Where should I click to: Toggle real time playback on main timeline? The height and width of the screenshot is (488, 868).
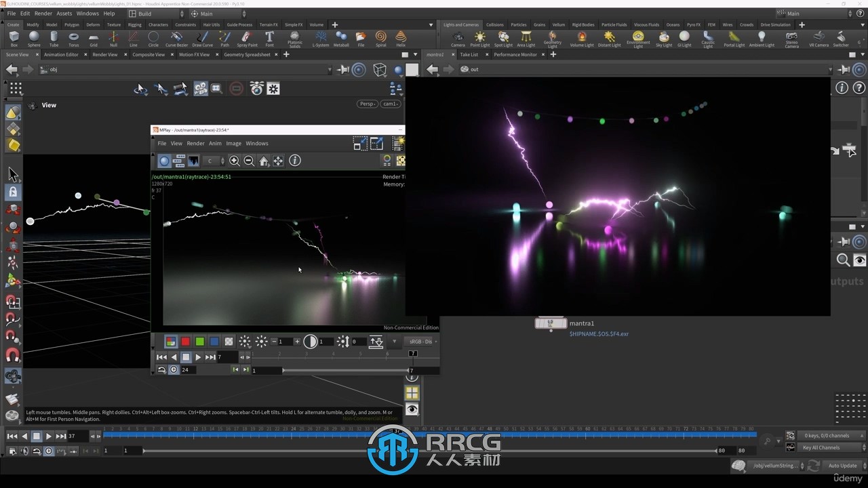49,451
